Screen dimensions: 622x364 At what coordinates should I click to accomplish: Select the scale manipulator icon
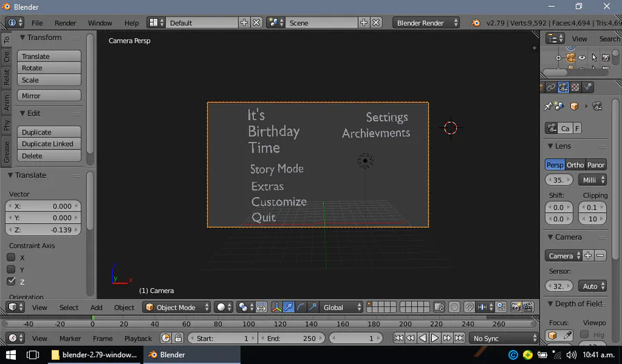tap(313, 307)
